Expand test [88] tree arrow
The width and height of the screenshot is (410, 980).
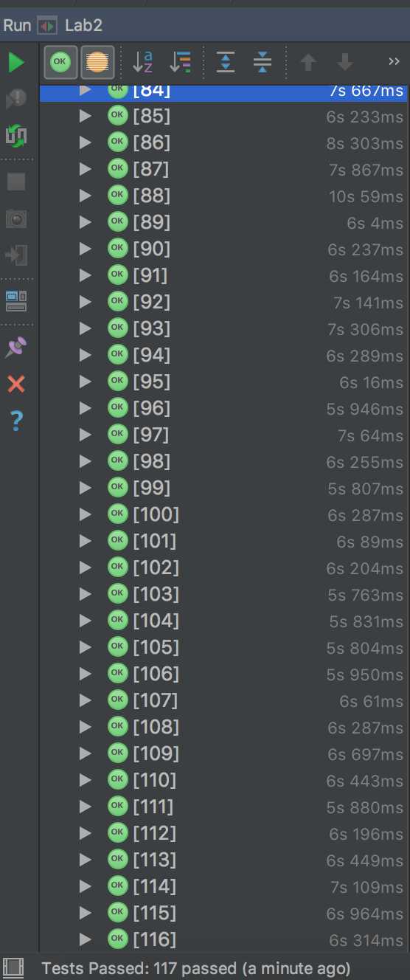click(86, 196)
